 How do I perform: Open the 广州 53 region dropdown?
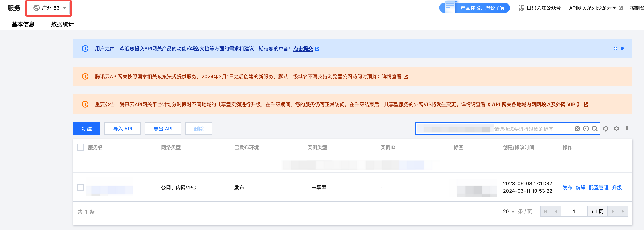(x=50, y=8)
